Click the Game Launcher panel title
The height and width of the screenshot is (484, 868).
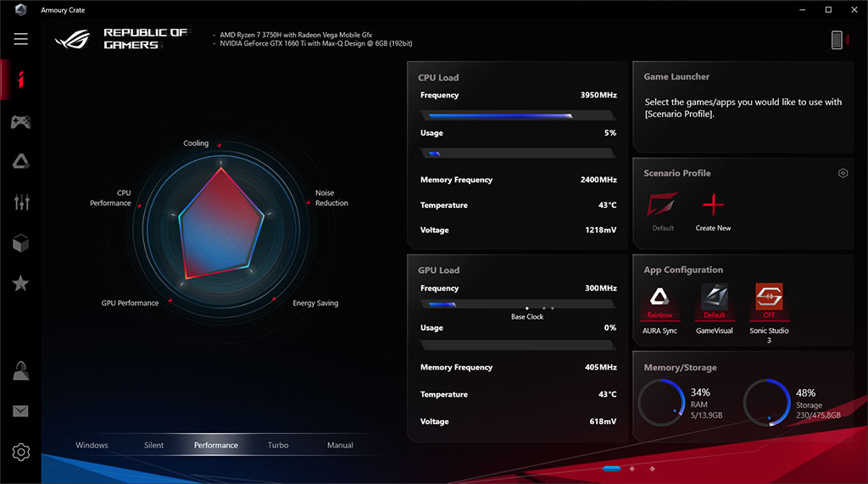676,76
